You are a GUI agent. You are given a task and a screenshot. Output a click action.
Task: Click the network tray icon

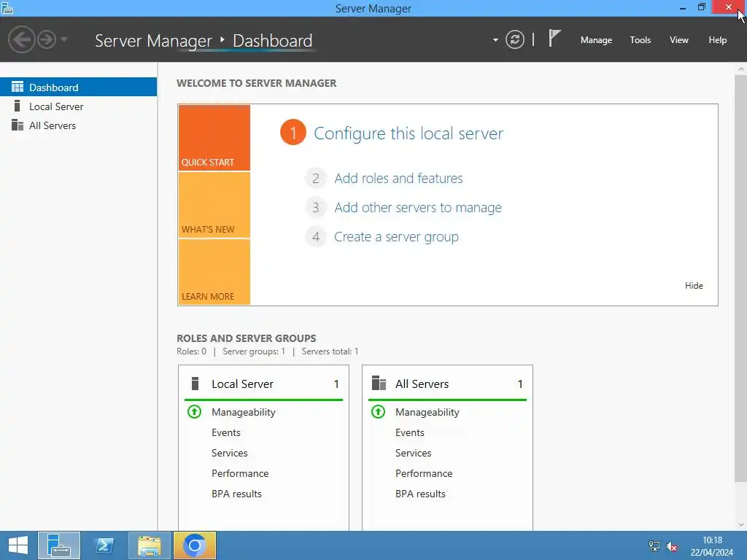point(654,546)
